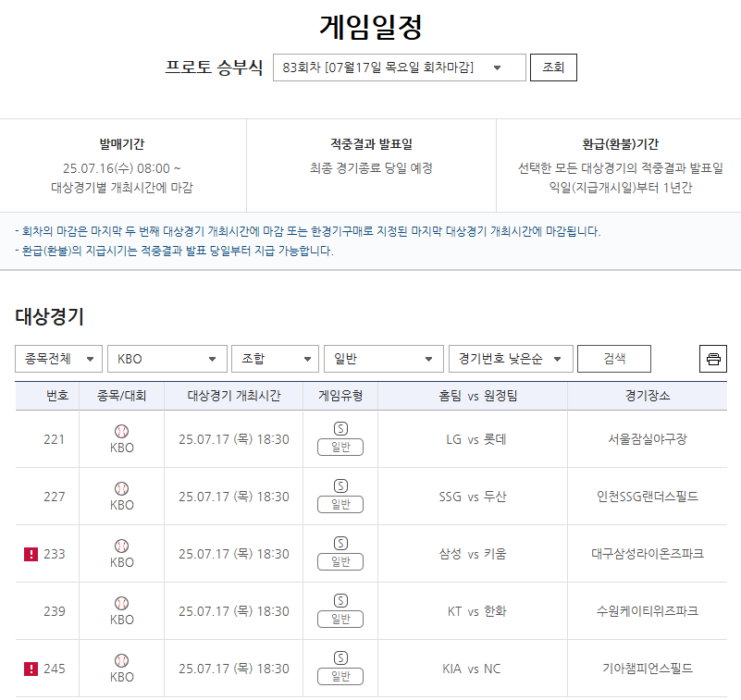This screenshot has height=700, width=741.
Task: Open the KBO league dropdown
Action: (167, 359)
